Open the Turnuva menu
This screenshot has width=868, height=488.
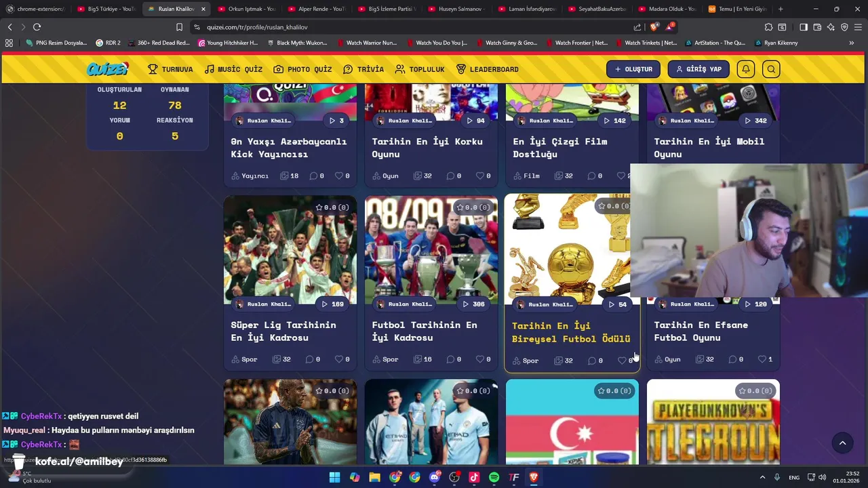[170, 69]
